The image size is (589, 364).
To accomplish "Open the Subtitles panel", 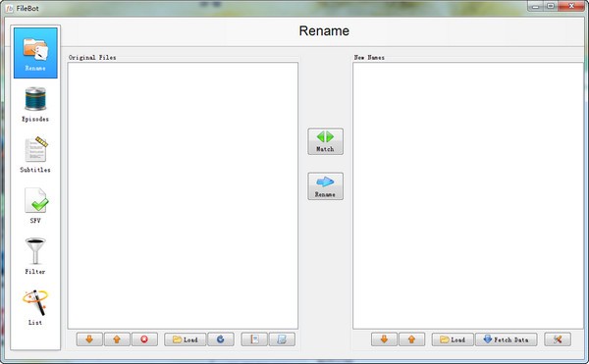I will [35, 155].
